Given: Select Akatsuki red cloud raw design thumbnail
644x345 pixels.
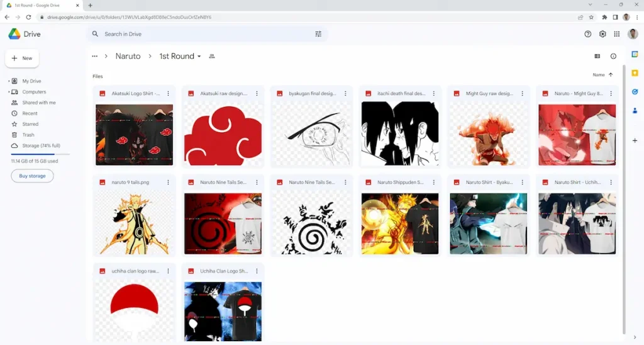Looking at the screenshot, I should [223, 135].
